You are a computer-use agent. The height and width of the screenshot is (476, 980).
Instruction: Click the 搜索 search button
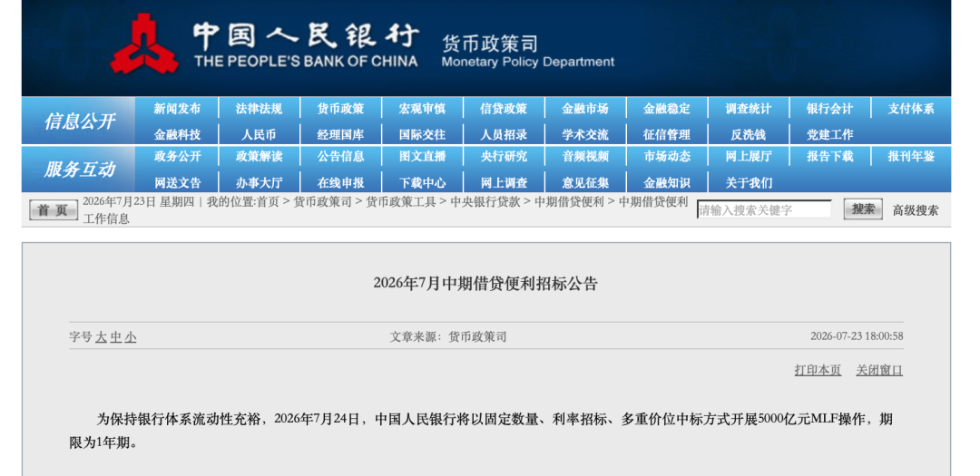[x=863, y=209]
